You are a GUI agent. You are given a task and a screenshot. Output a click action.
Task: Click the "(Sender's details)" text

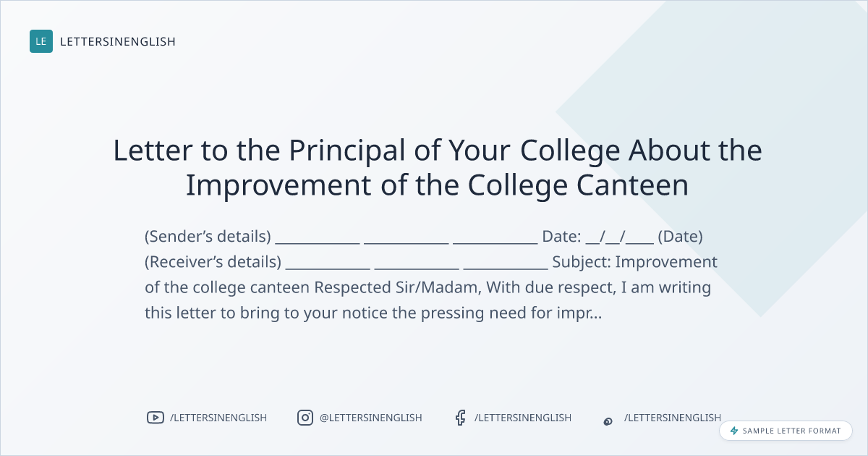tap(208, 237)
